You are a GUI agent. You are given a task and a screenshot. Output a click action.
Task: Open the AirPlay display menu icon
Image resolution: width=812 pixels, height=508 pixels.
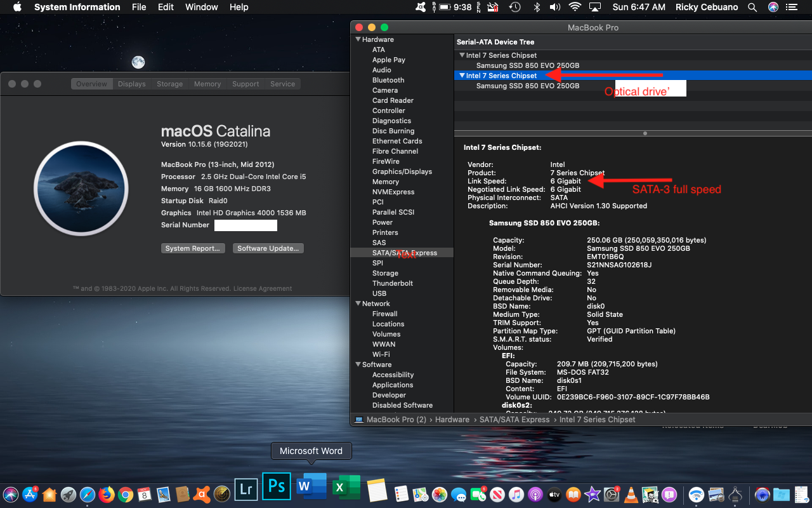(x=595, y=7)
